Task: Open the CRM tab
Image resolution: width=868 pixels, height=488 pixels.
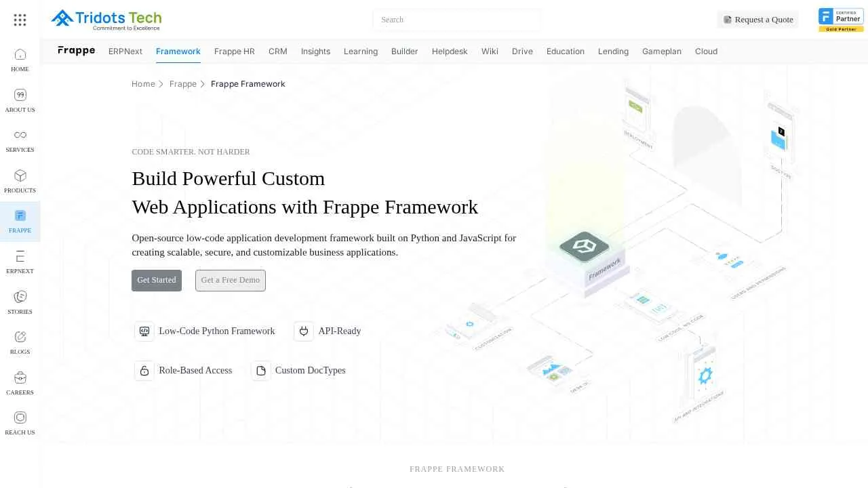Action: (x=278, y=52)
